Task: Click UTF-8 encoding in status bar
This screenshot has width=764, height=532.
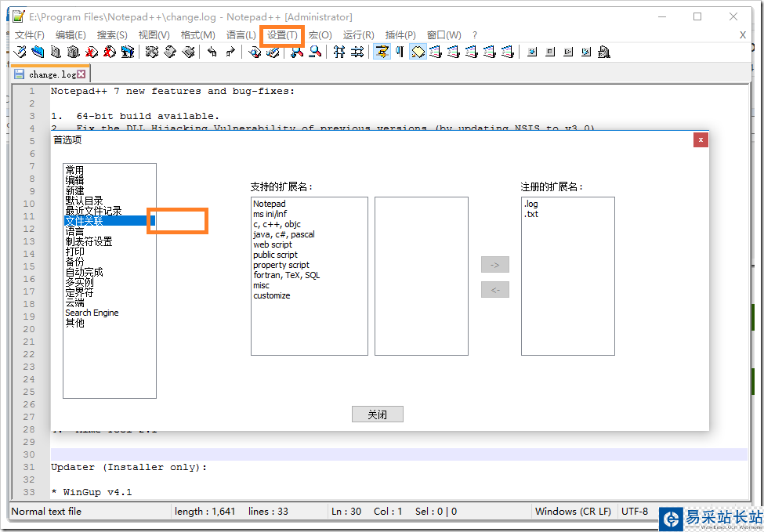Action: click(x=635, y=511)
